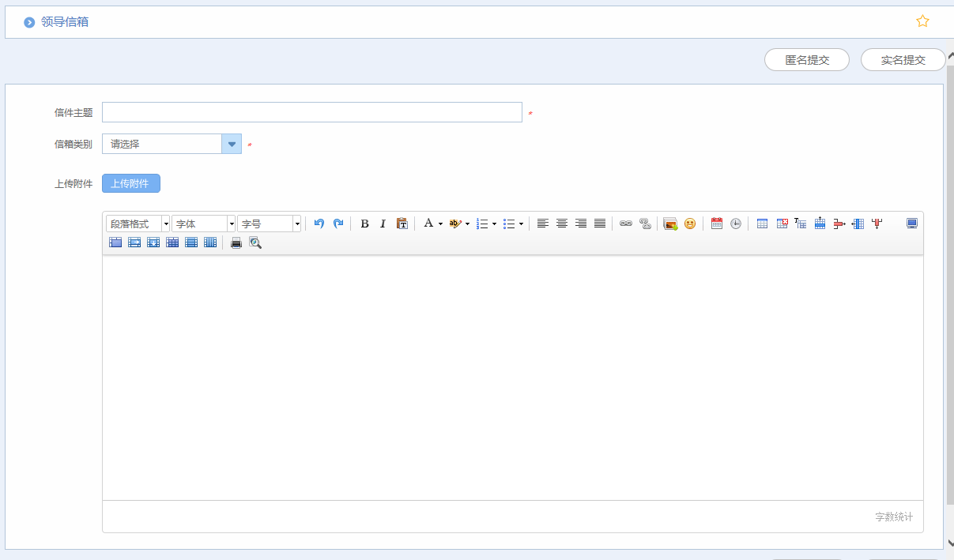Insert a hyperlink using the link icon
The width and height of the screenshot is (954, 560).
pos(626,224)
